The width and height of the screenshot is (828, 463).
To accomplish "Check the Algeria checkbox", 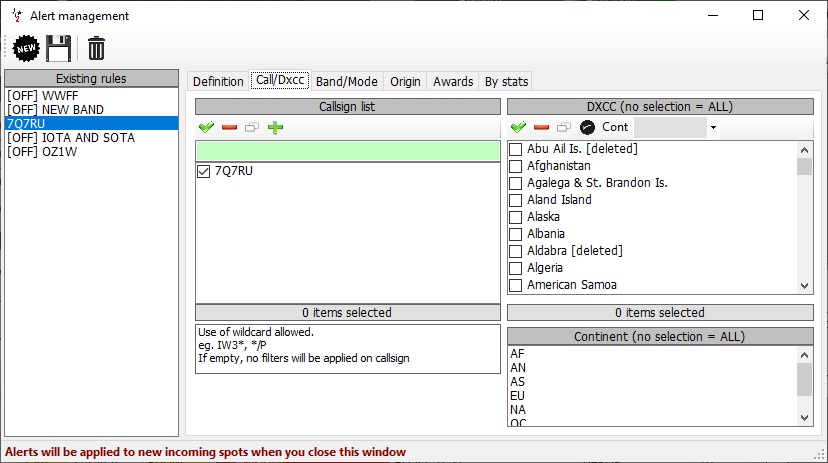I will (x=515, y=268).
